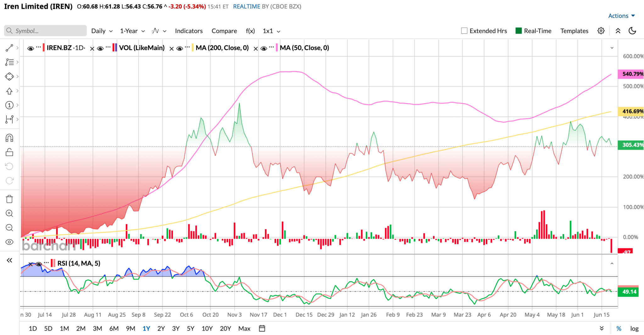Click the MA 200 yellow color swatch

(192, 48)
